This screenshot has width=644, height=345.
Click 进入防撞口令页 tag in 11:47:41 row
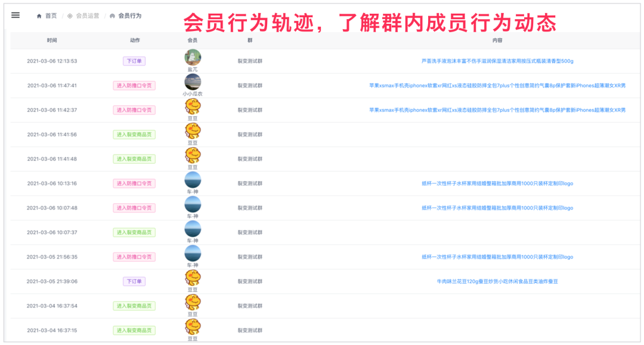point(134,86)
